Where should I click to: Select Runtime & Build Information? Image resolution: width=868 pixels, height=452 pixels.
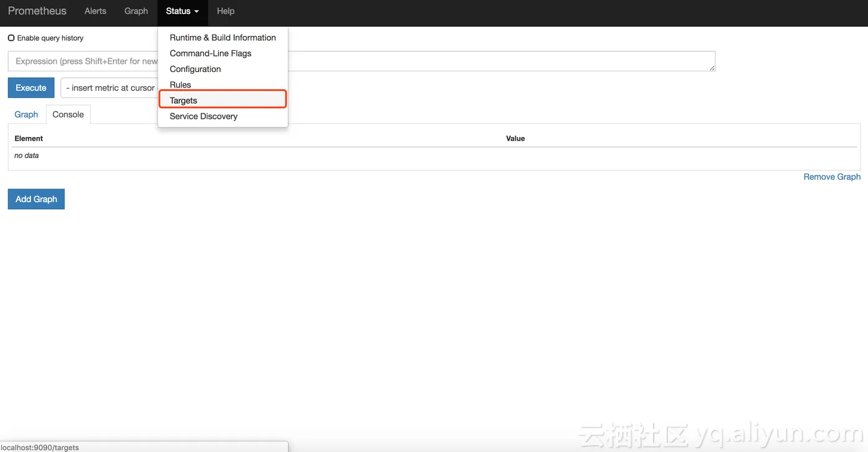pyautogui.click(x=223, y=38)
